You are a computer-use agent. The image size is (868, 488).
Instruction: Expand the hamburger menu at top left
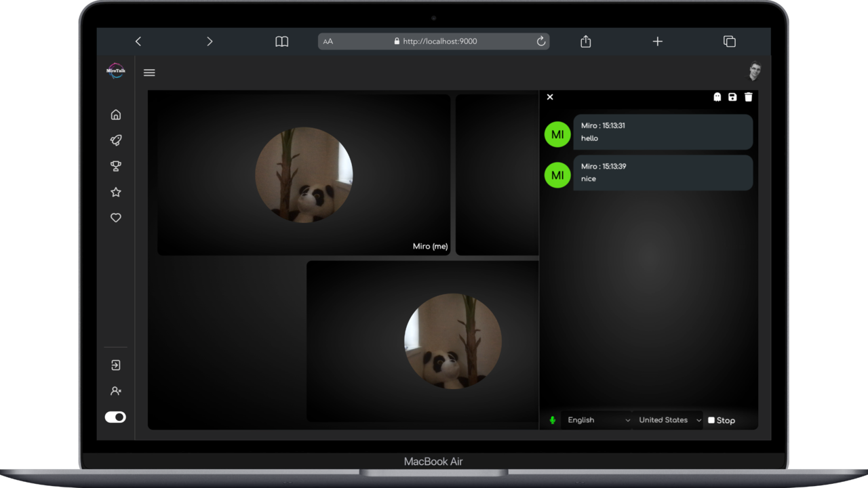(x=149, y=72)
